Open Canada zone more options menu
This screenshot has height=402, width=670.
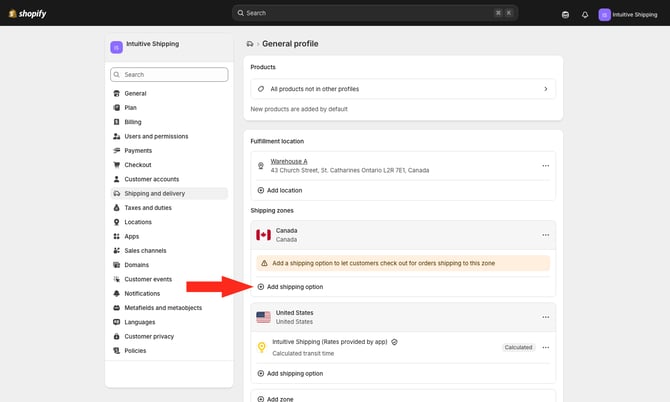pos(546,235)
